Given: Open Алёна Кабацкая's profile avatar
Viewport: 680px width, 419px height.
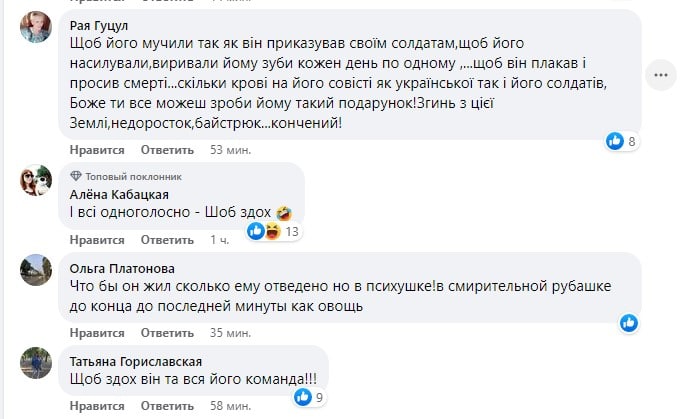Looking at the screenshot, I should pyautogui.click(x=37, y=182).
